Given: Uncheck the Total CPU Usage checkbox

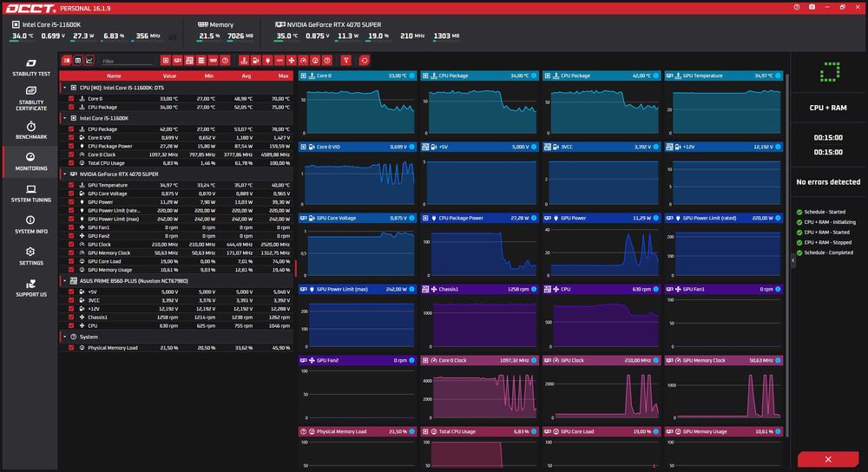Looking at the screenshot, I should (71, 163).
